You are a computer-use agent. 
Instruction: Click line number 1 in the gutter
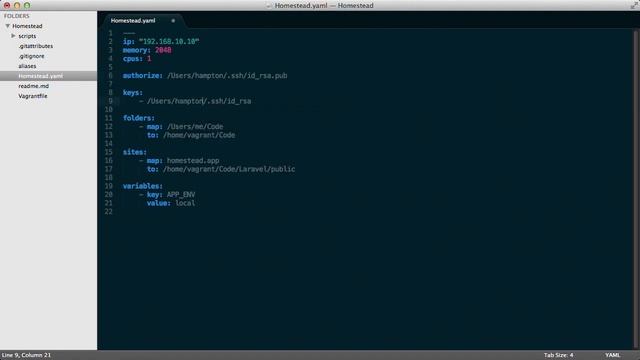coord(110,33)
